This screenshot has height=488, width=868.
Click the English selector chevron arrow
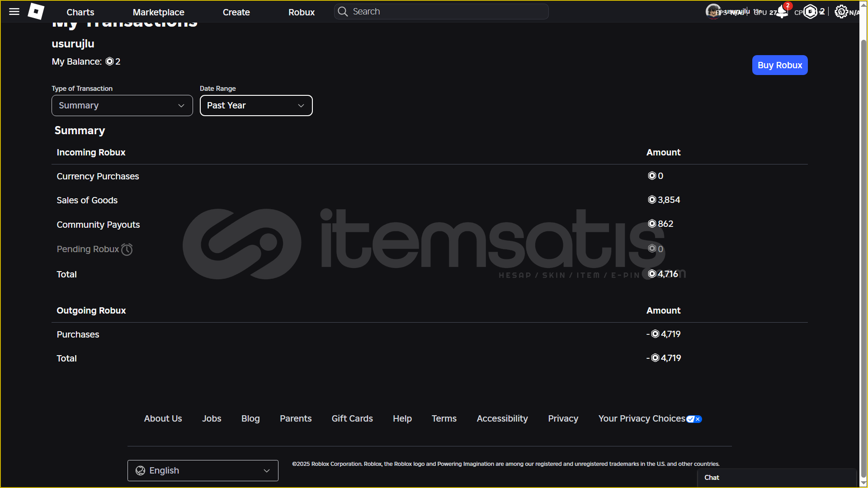tap(267, 471)
